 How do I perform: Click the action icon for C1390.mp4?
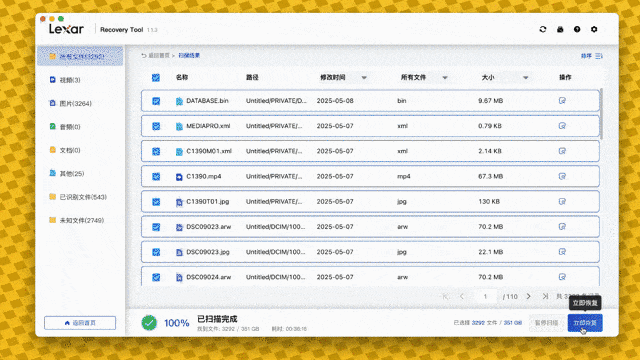pos(562,176)
